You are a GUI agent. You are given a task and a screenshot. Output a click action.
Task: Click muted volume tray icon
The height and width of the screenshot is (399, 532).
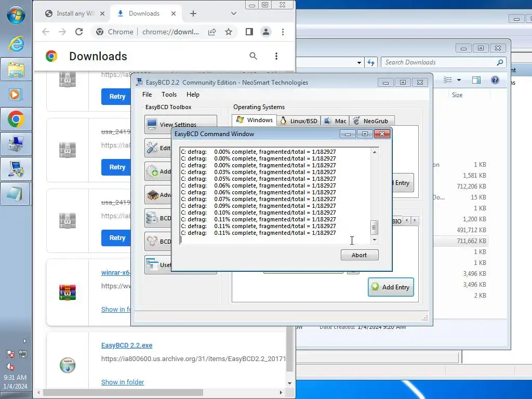(x=10, y=366)
